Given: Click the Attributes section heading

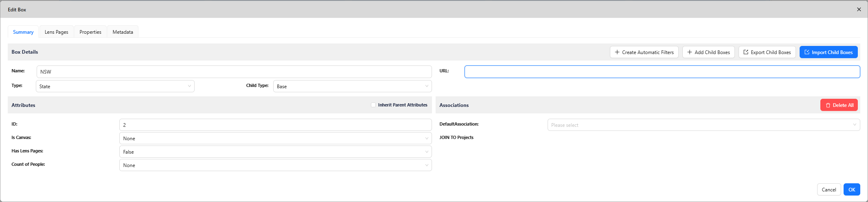Looking at the screenshot, I should pos(23,105).
